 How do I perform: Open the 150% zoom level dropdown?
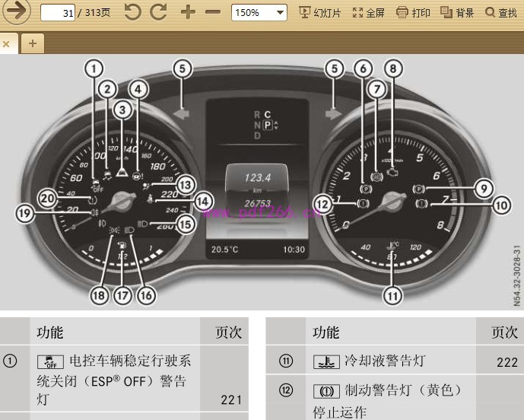pos(259,13)
